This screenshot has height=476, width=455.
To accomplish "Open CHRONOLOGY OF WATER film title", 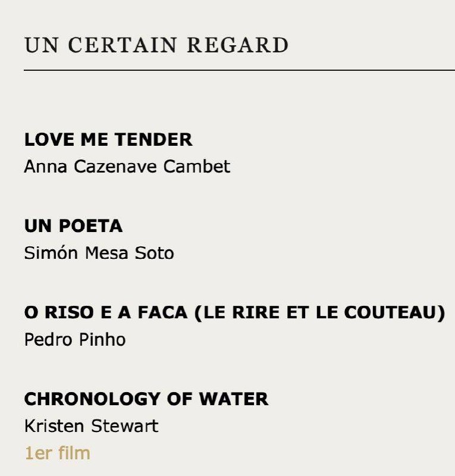I will click(x=146, y=399).
